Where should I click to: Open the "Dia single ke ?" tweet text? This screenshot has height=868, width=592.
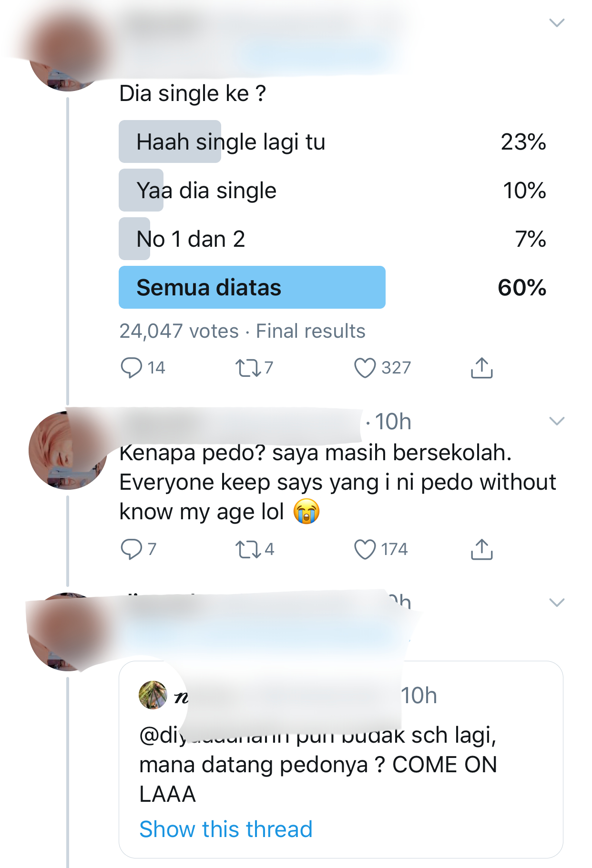coord(193,93)
